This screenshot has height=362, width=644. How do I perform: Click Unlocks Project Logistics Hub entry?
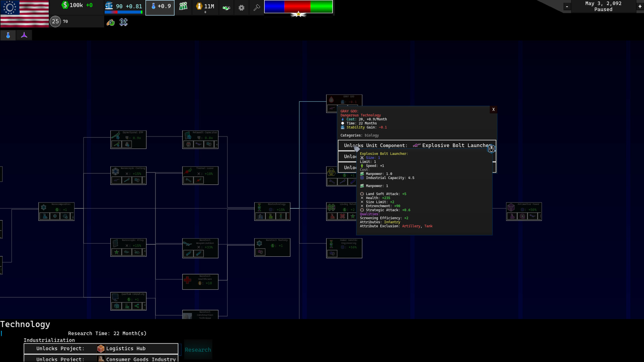[x=101, y=349]
